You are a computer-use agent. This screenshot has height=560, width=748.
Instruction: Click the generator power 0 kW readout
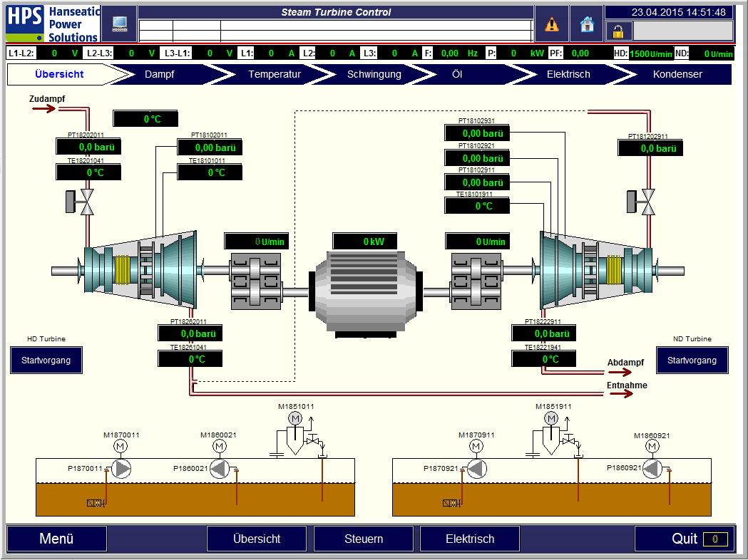365,242
